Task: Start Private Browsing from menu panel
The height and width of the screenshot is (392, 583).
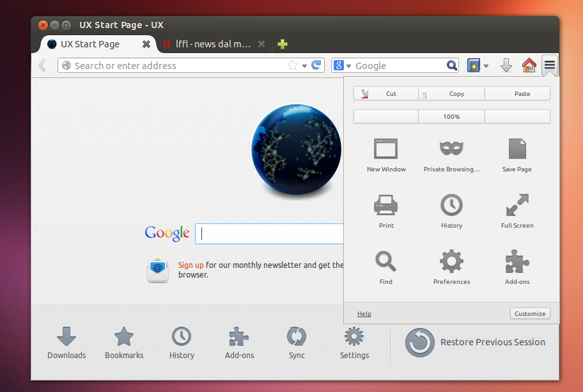Action: click(x=451, y=155)
